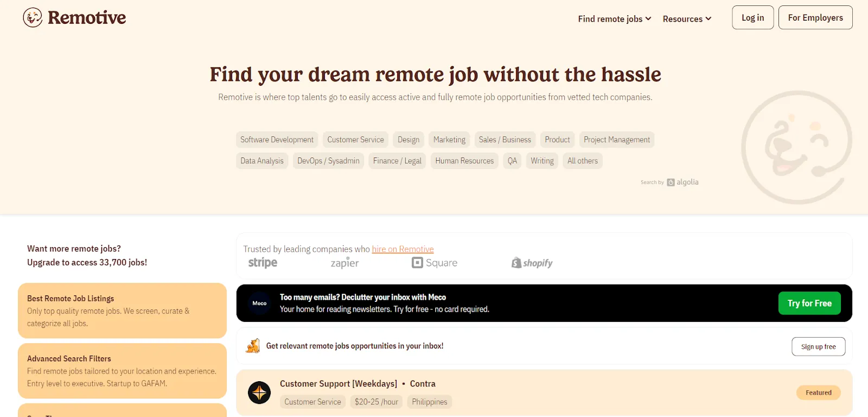Image resolution: width=868 pixels, height=417 pixels.
Task: Open the Meco declutter inbox ad text
Action: (384, 303)
